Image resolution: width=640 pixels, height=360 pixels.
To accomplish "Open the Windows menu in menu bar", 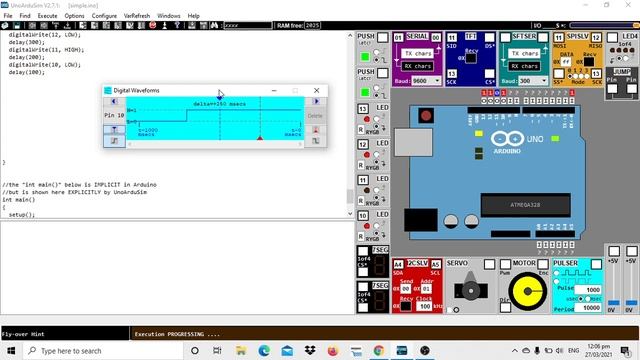I will (x=169, y=16).
